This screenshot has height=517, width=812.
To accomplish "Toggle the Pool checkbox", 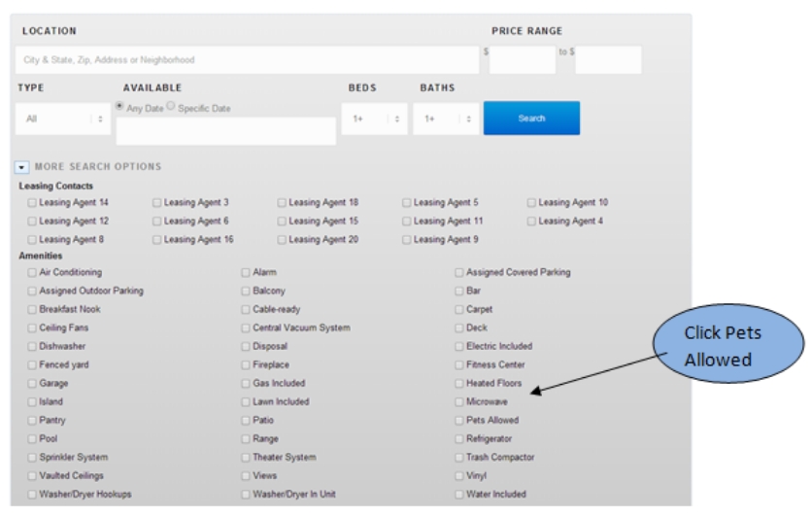I will pos(32,439).
